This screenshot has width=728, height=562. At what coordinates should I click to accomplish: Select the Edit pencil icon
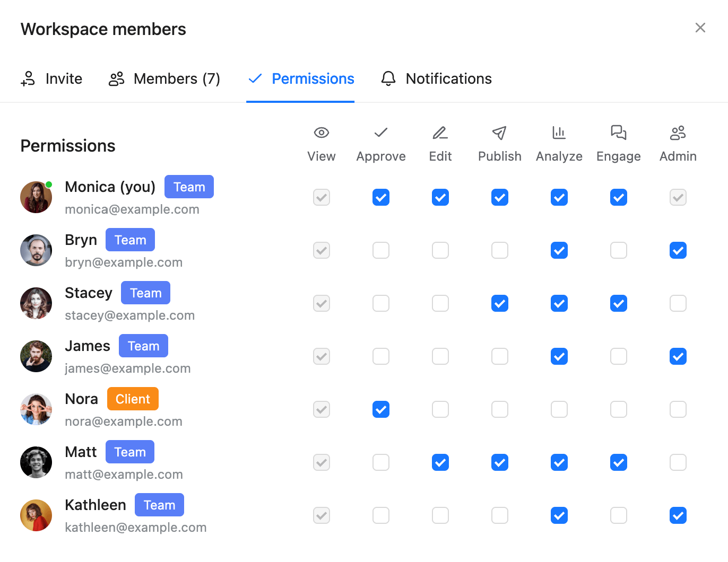tap(440, 133)
